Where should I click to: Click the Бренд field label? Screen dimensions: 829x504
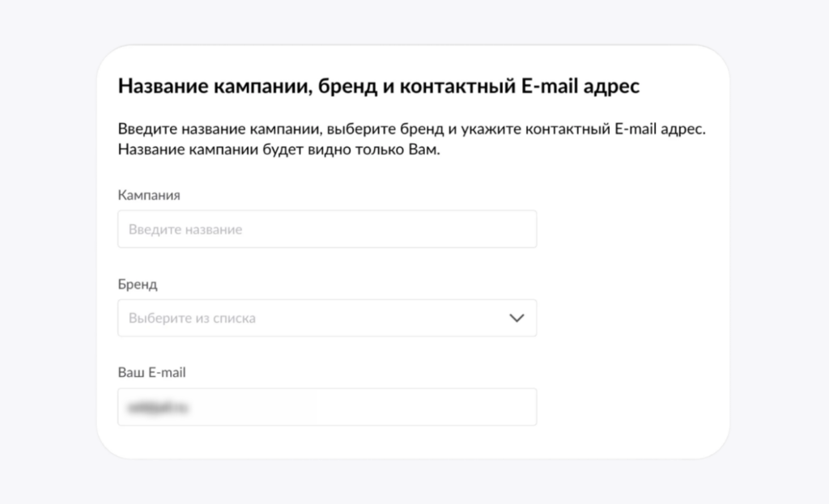click(138, 284)
